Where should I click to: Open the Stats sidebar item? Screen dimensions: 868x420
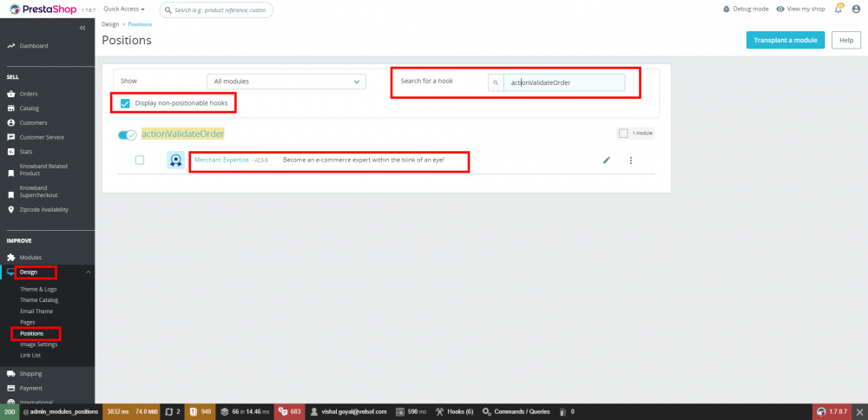(25, 152)
